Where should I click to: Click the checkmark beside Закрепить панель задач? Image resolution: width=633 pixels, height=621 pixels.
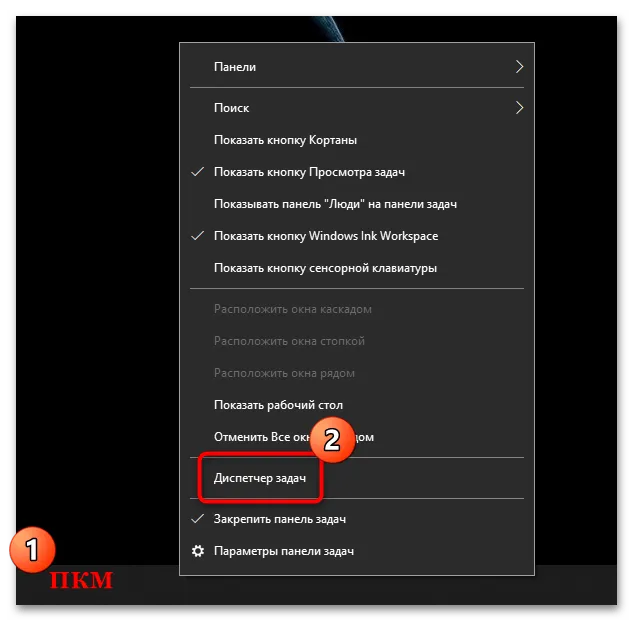pos(197,519)
